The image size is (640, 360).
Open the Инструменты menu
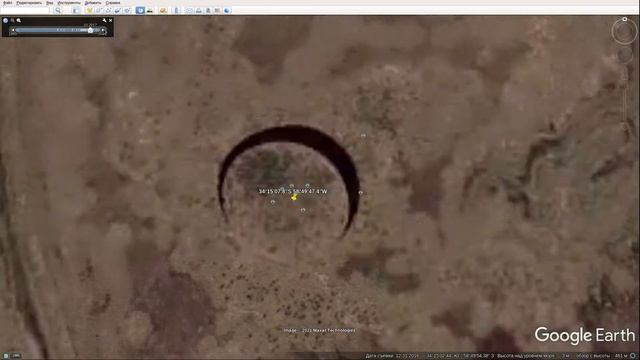pyautogui.click(x=69, y=3)
